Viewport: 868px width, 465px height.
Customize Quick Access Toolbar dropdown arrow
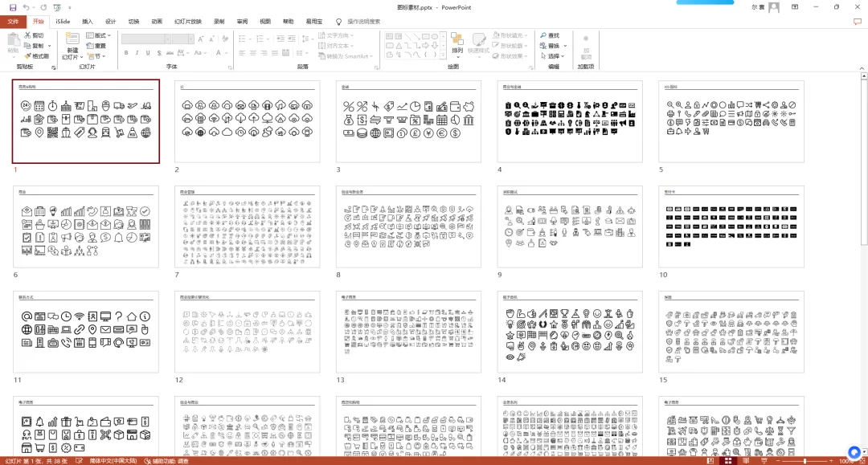tap(70, 7)
